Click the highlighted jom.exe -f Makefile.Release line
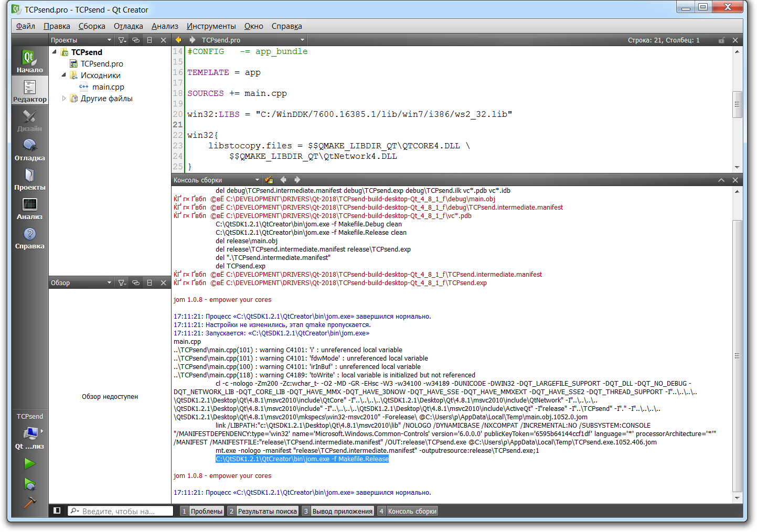 (x=302, y=459)
